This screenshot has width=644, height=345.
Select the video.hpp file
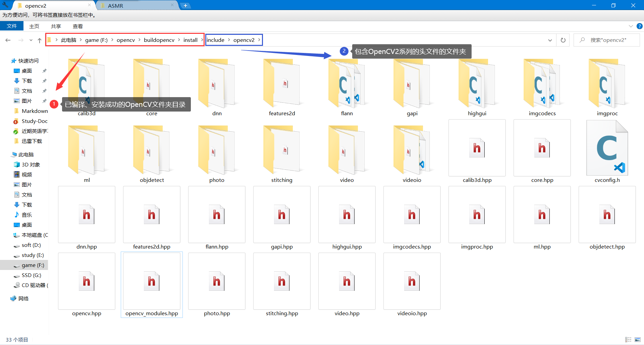[347, 285]
